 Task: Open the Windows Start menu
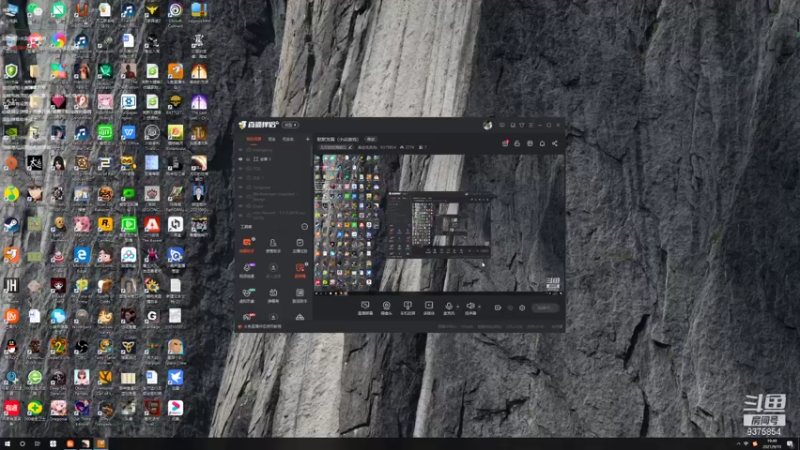[7, 444]
